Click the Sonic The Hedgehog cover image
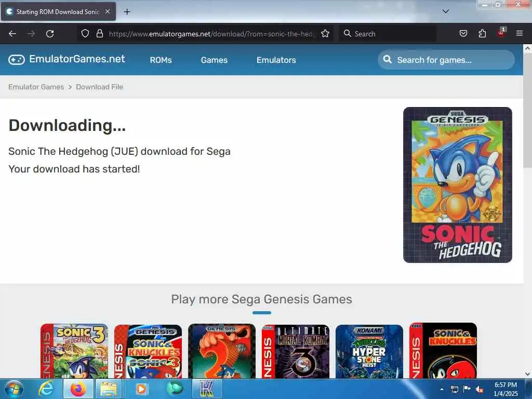532x399 pixels. tap(457, 185)
